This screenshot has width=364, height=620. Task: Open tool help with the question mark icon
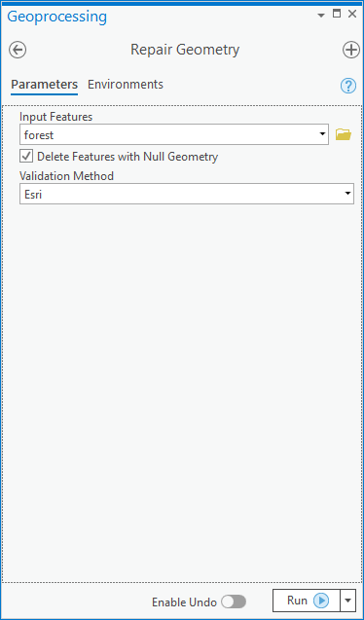(348, 86)
